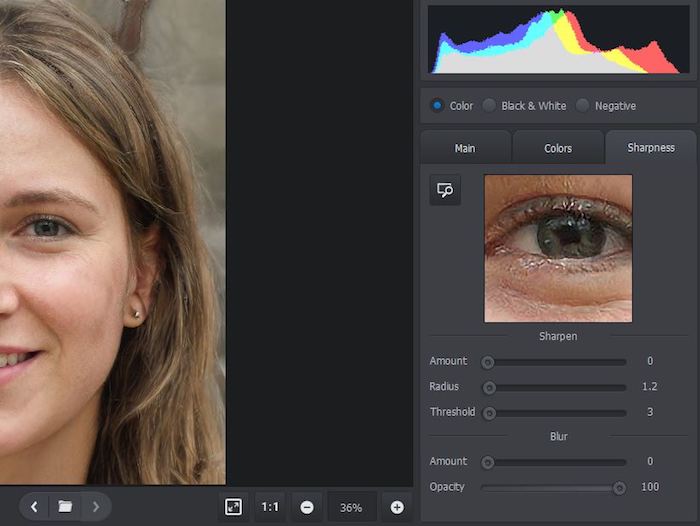This screenshot has width=700, height=526.
Task: Click the Blur Opacity slider handle
Action: [620, 487]
